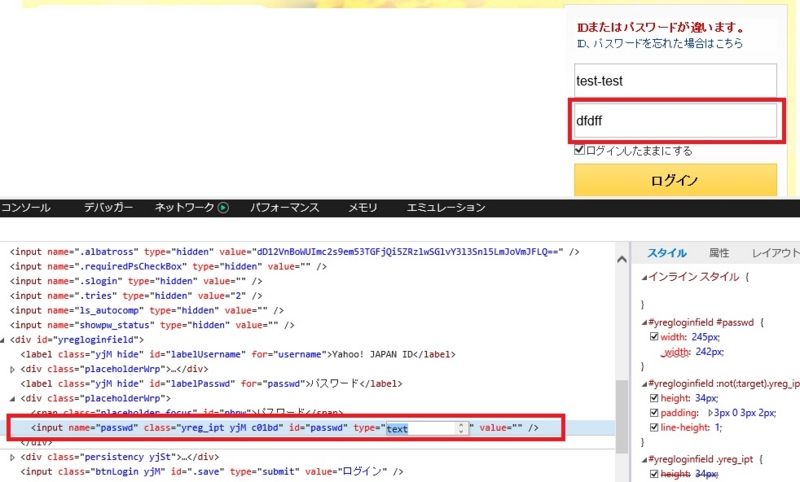800x482 pixels.
Task: Select the .tries hidden input line
Action: pos(136,296)
